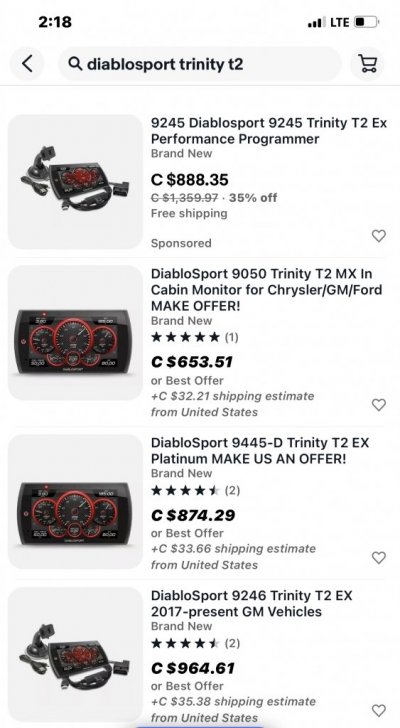The height and width of the screenshot is (728, 400).
Task: Open the DiabloSport 9246 2017-present GM Vehicles title
Action: [252, 603]
